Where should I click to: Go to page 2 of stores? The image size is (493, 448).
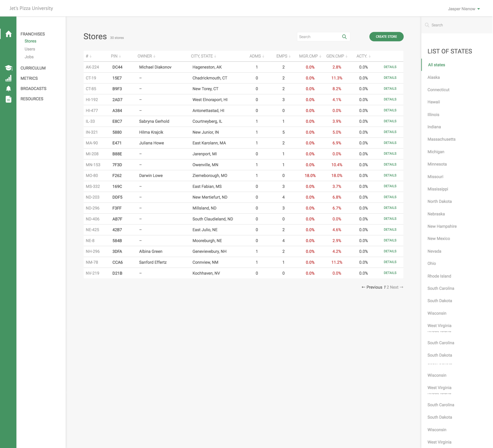pos(388,287)
